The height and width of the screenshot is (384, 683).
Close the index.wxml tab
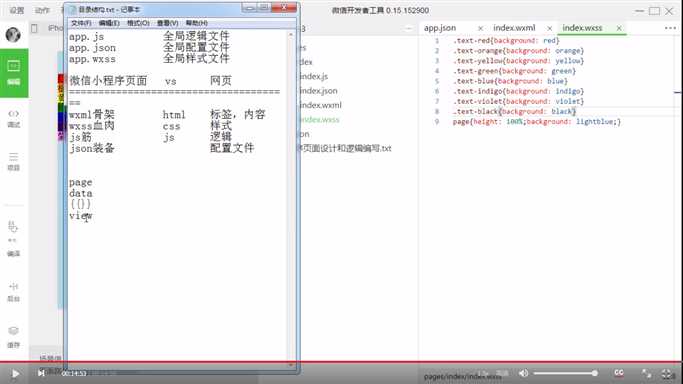click(x=550, y=28)
